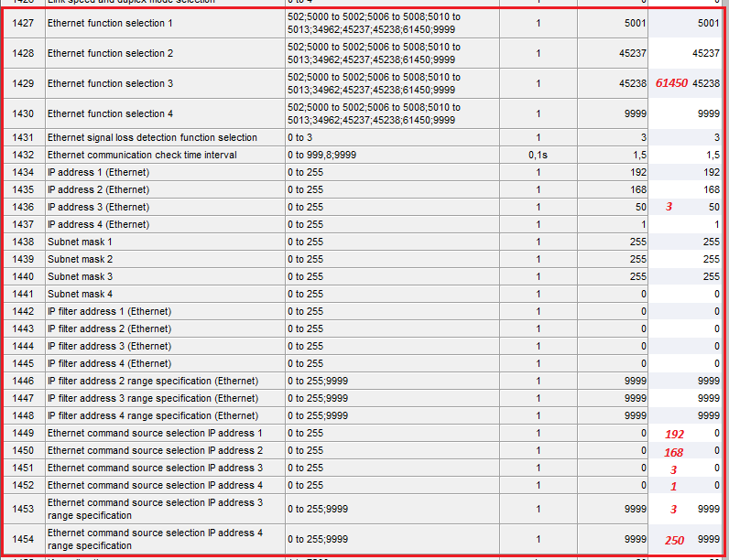Click the '0 to 999,8;9999' range cell
The image size is (729, 560).
click(392, 155)
